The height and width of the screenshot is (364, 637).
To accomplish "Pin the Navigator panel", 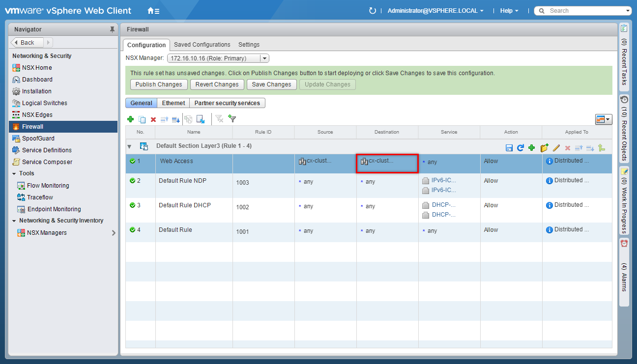I will 112,29.
